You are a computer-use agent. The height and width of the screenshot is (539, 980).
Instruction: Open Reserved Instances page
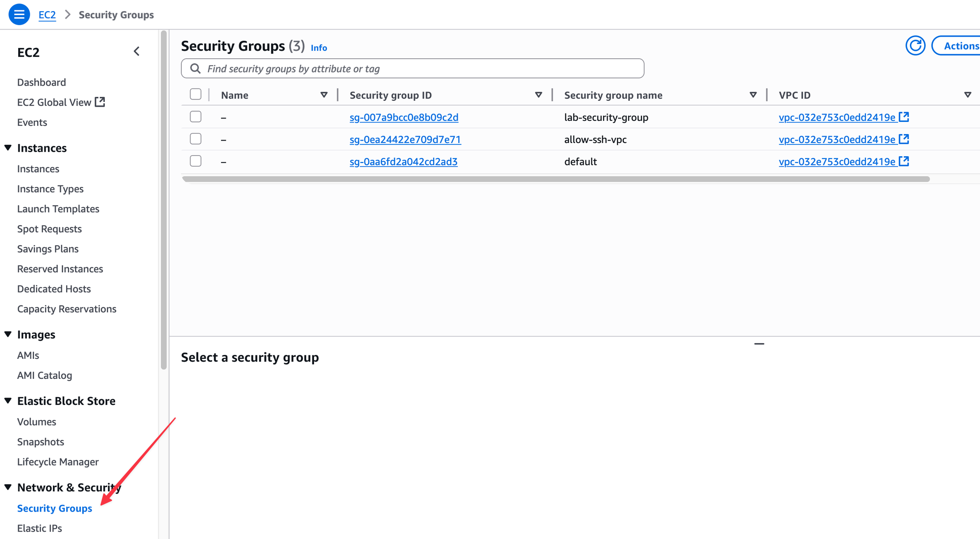(x=60, y=269)
